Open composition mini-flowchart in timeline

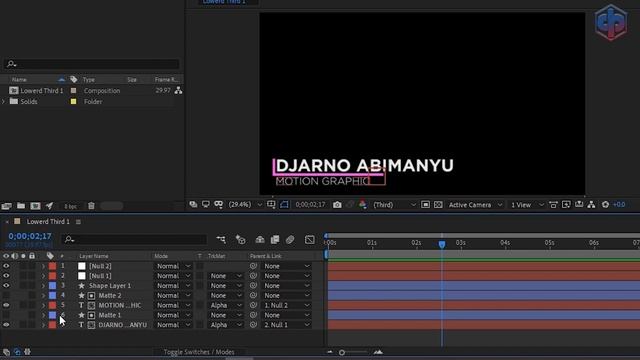click(221, 240)
